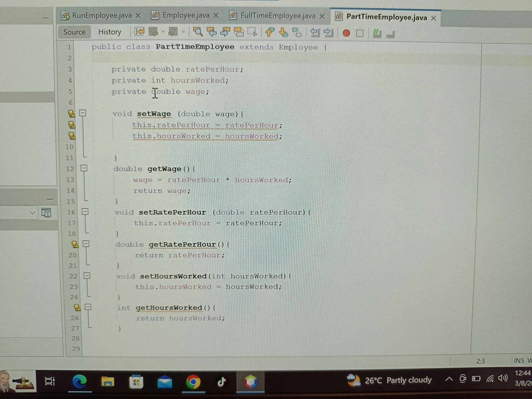Collapse the setRatePerHour method fold
The image size is (532, 399).
click(85, 212)
